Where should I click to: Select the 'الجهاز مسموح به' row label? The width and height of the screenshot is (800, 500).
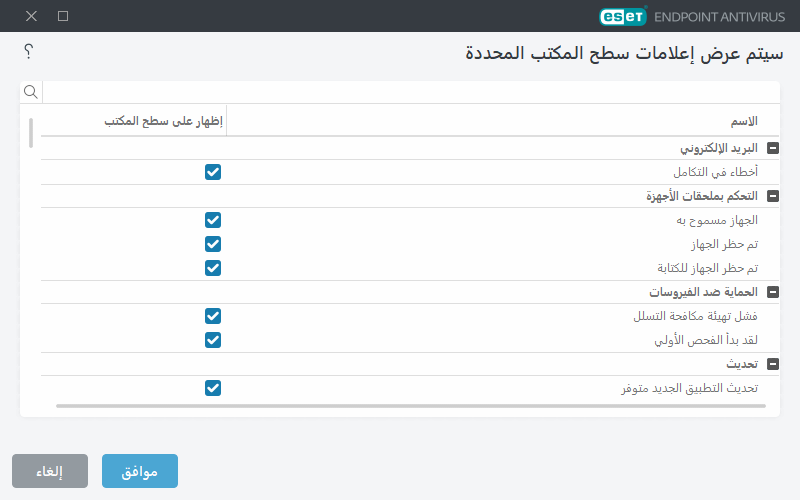pyautogui.click(x=717, y=220)
